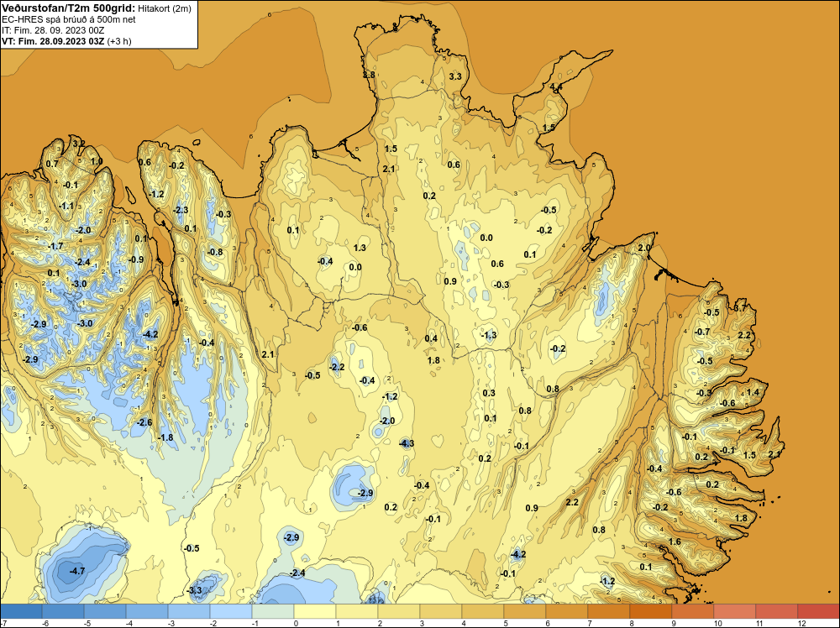Click the initial time 'IT: Fim. 28. 09. 2023 00Z'
Viewport: 840px width, 628px height.
[x=53, y=30]
